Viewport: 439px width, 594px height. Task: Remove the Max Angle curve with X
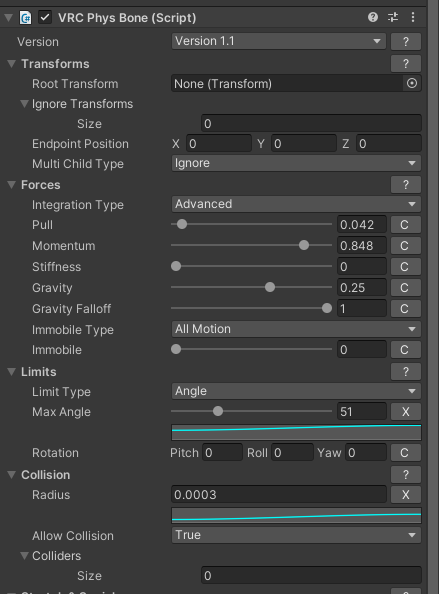pyautogui.click(x=406, y=412)
